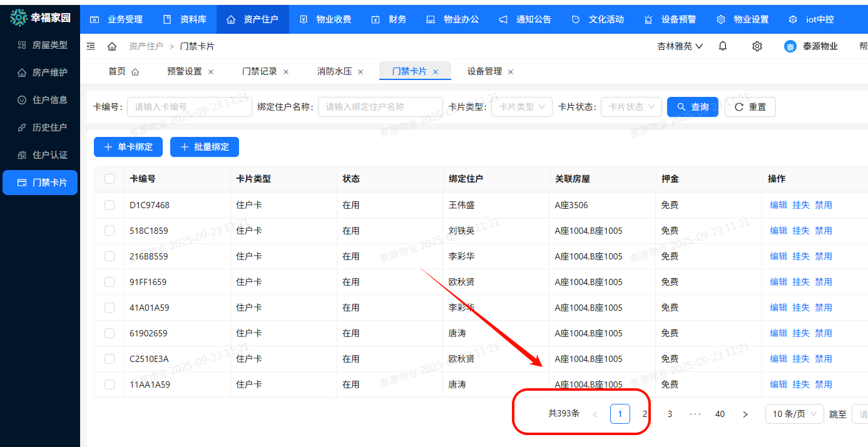Viewport: 868px width, 447px height.
Task: Switch to the 设备管理 tab
Action: 484,71
